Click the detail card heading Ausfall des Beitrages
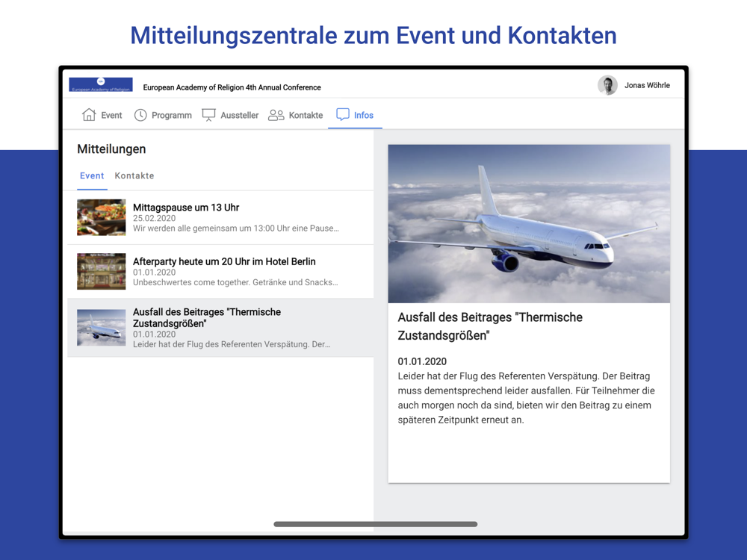747x560 pixels. pyautogui.click(x=490, y=326)
